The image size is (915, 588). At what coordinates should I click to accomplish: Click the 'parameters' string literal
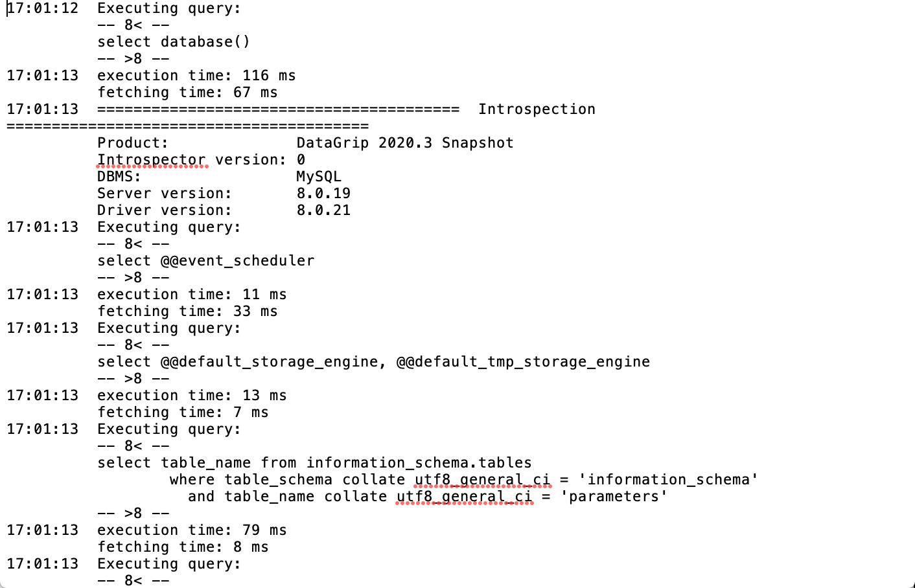coord(614,497)
